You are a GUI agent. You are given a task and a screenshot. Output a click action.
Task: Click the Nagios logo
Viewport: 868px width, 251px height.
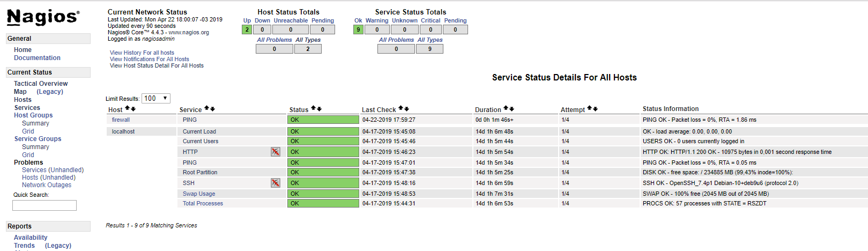(43, 17)
